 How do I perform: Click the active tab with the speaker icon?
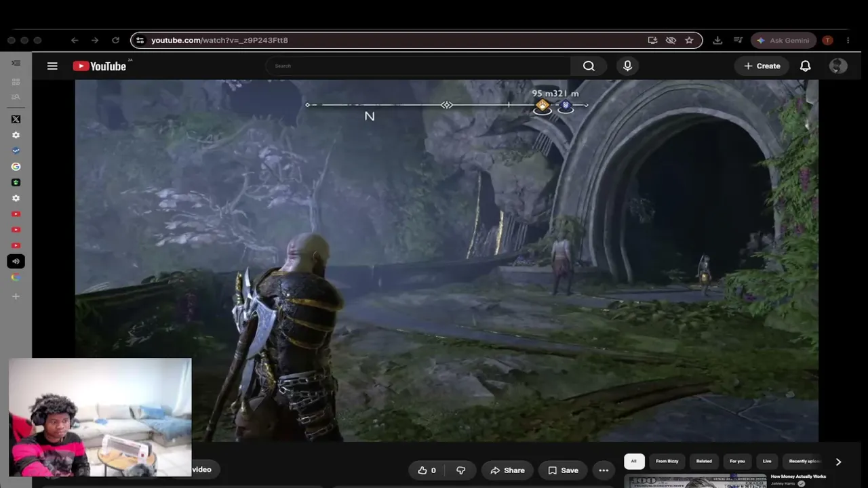point(16,262)
